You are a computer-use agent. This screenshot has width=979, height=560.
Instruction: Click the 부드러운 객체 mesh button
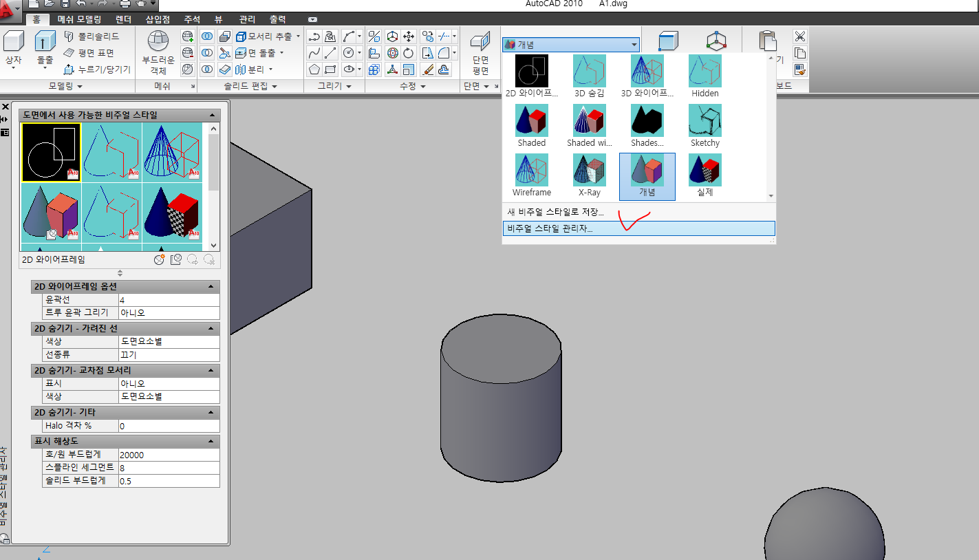click(158, 52)
